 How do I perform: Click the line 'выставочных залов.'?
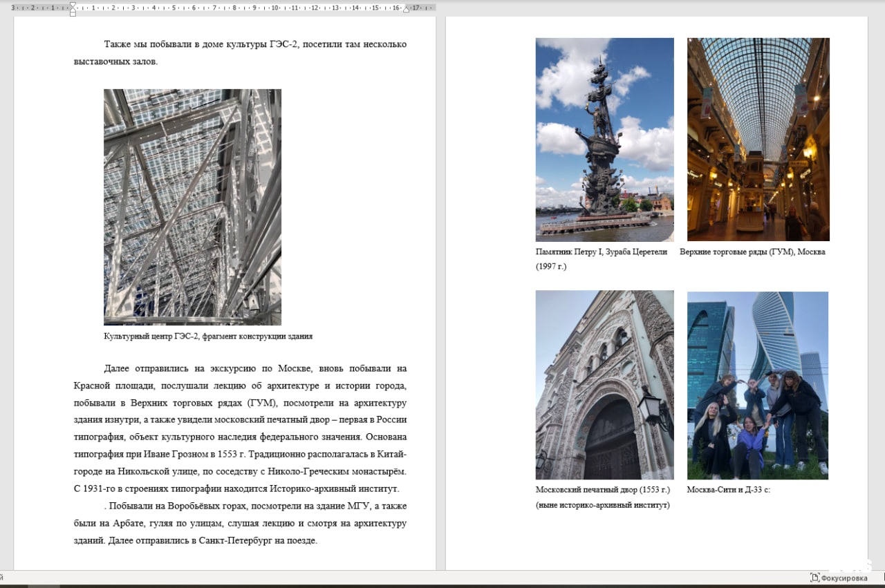116,61
